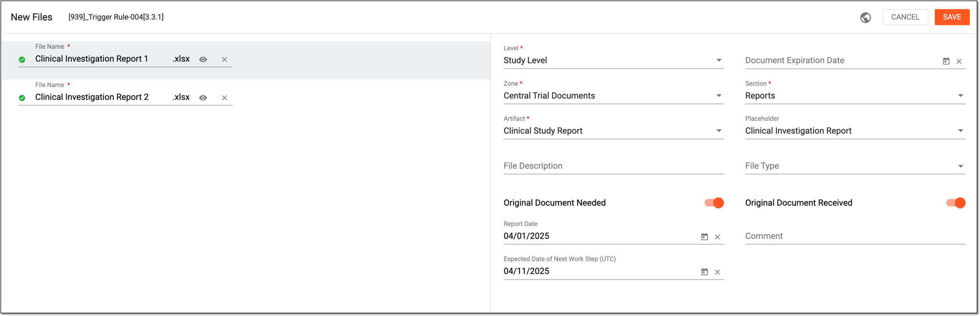Viewport: 980px width, 316px height.
Task: Remove Clinical Investigation Report 2 file
Action: pos(224,98)
